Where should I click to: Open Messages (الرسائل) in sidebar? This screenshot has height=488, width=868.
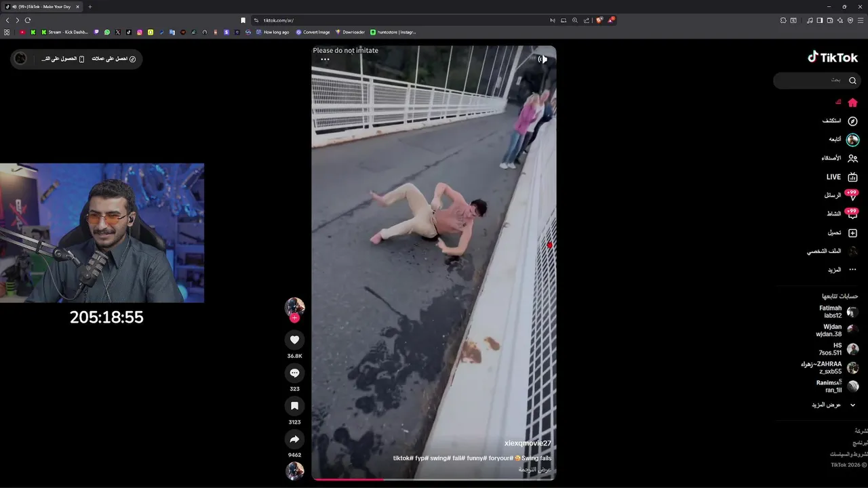point(841,195)
